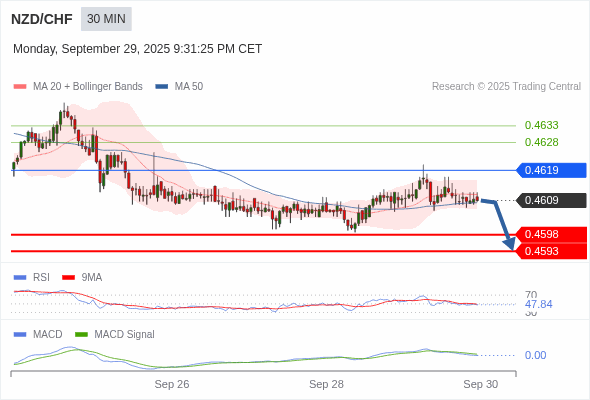Screen dimensions: 590x400
Task: Click the 'MA 50' legend label
Action: coord(189,87)
